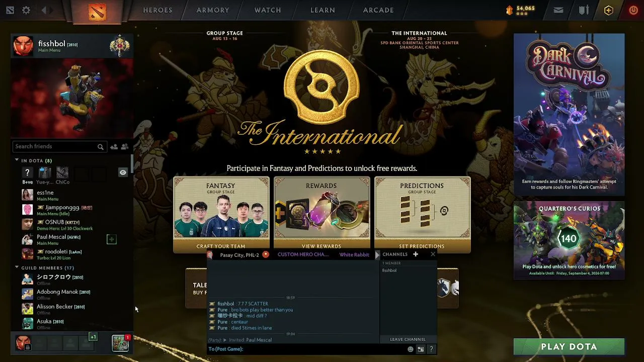Switch to the Custom Hero Cha... chat tab
Viewport: 644px width, 362px height.
[x=303, y=254]
